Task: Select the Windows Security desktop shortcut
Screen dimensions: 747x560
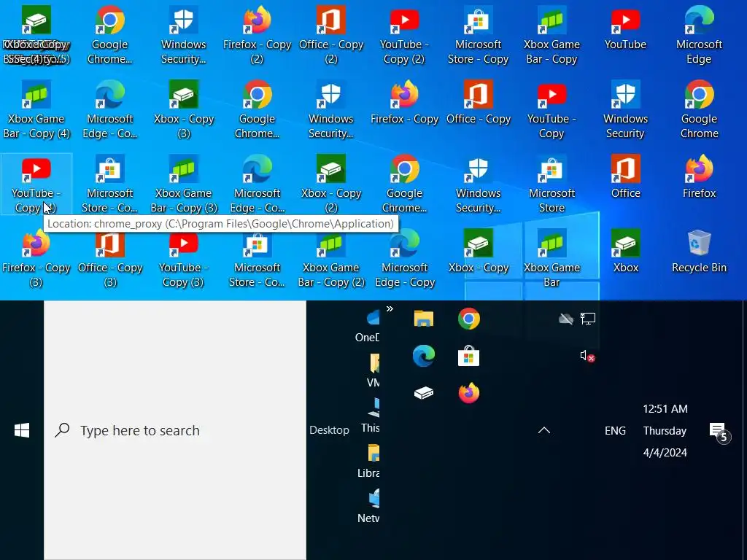Action: (625, 110)
